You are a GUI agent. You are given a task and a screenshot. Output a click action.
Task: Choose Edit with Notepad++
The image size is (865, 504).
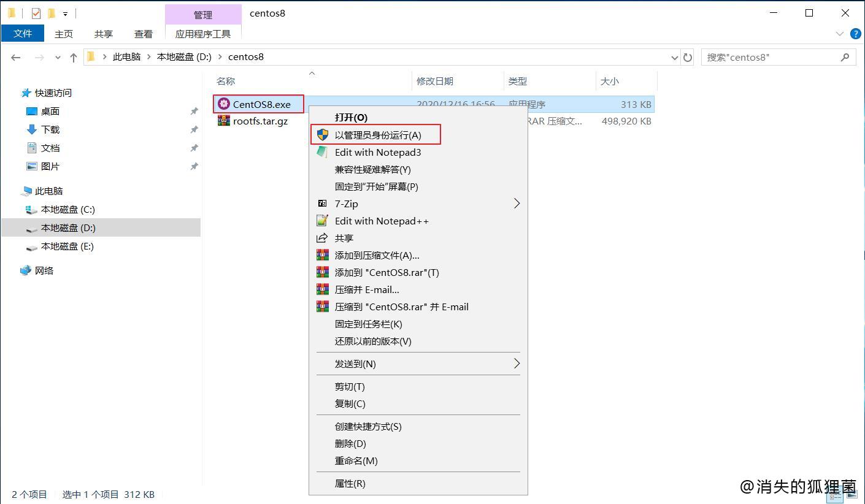[382, 221]
